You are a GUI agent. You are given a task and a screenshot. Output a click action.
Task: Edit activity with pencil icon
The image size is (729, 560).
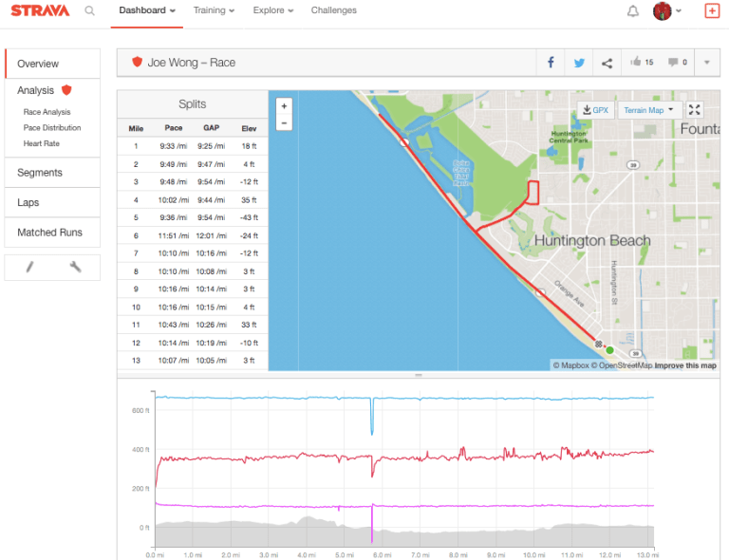coord(29,268)
